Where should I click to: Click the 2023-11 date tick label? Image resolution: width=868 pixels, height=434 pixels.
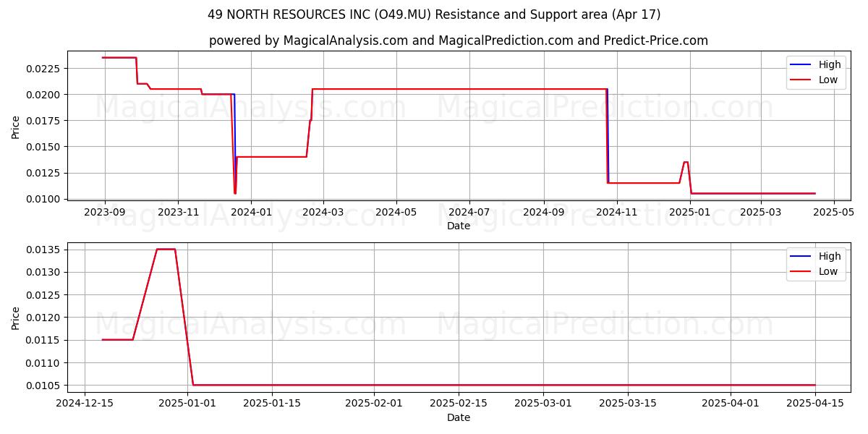[x=178, y=212]
